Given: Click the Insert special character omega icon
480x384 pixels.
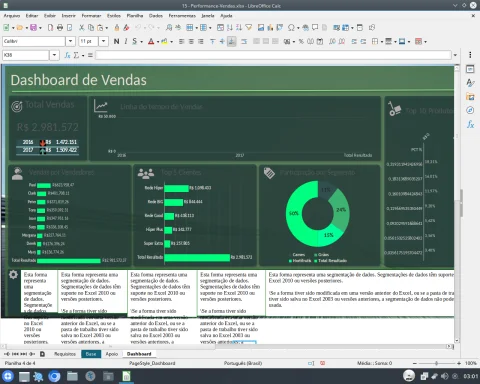Looking at the screenshot, I should point(291,28).
